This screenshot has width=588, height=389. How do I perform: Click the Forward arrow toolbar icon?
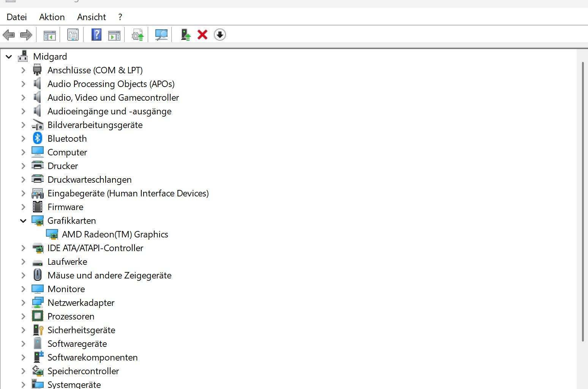click(x=26, y=35)
